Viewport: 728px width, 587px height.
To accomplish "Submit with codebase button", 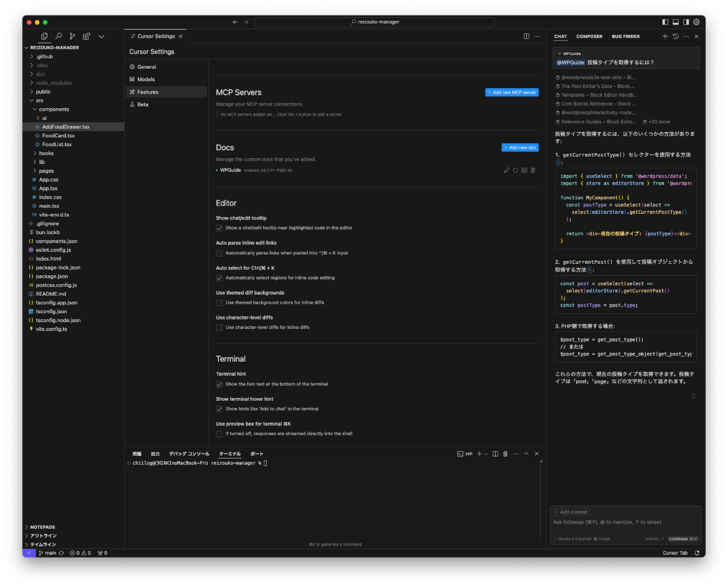I will point(683,539).
